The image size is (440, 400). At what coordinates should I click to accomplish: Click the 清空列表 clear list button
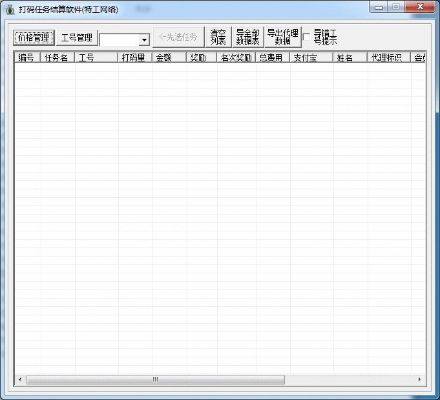[x=218, y=37]
